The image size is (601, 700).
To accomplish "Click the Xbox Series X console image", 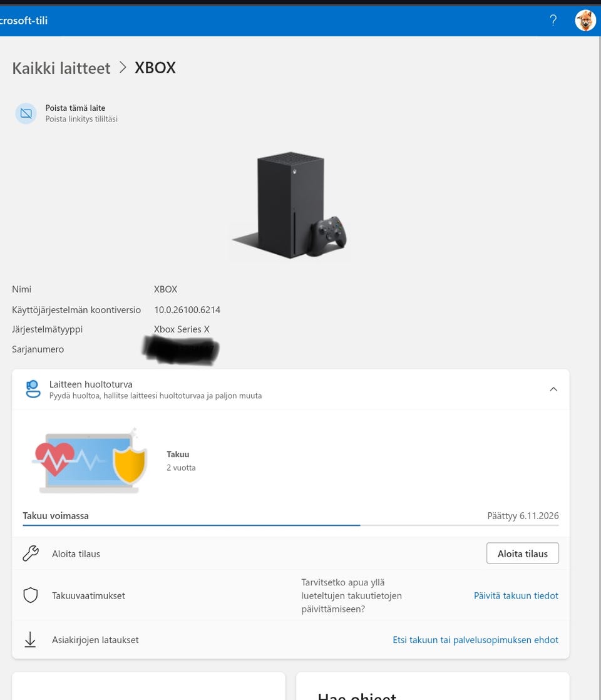I will 290,205.
